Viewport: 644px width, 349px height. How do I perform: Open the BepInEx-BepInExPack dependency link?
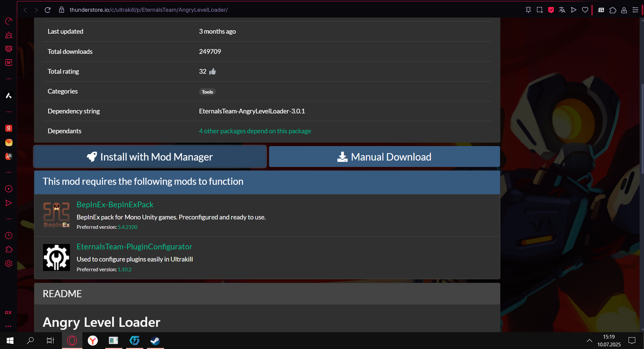tap(115, 205)
